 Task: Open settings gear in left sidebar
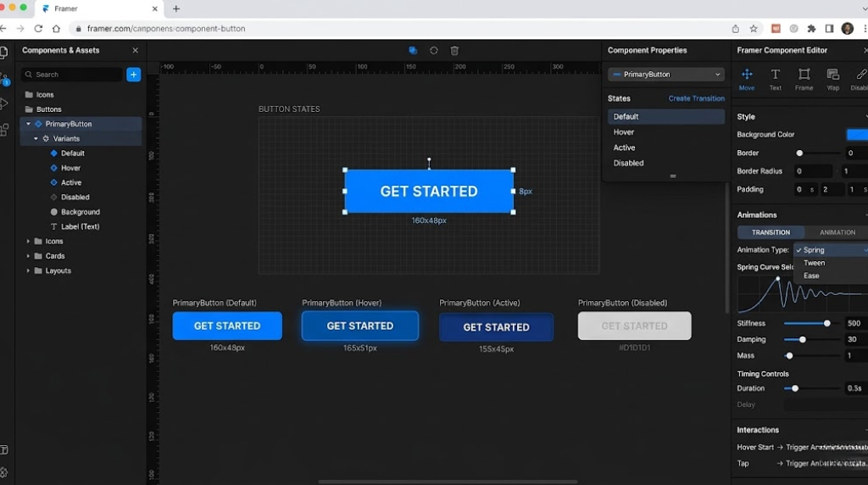pyautogui.click(x=4, y=473)
